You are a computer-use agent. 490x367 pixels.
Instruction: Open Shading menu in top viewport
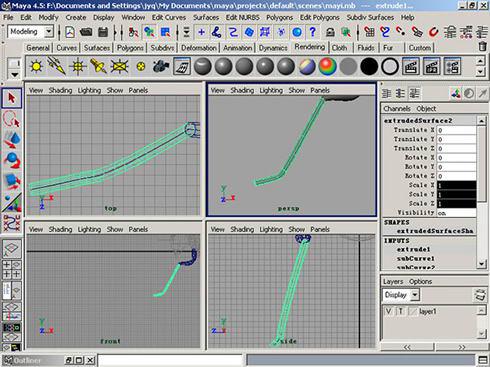tap(60, 90)
